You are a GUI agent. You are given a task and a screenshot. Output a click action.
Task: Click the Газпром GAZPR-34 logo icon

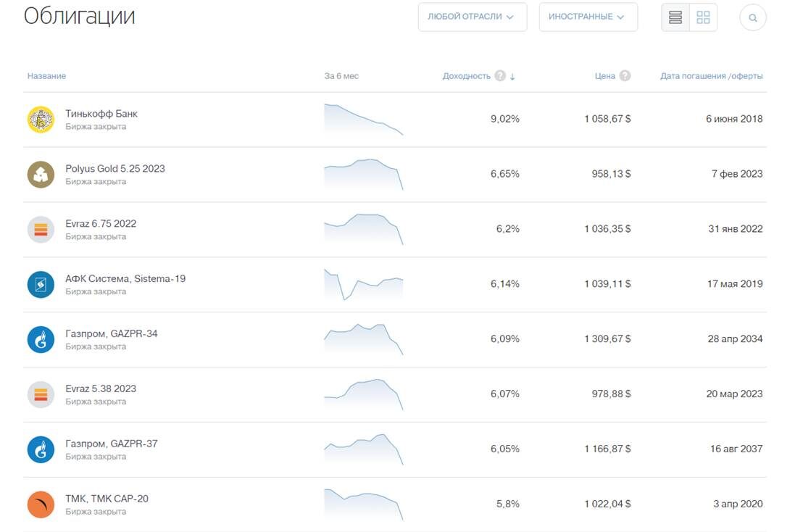(x=41, y=339)
